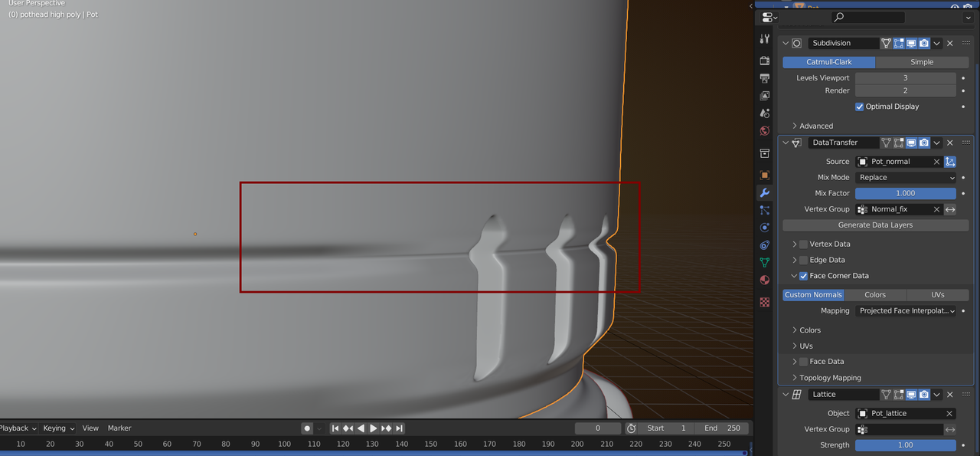The width and height of the screenshot is (980, 456).
Task: Open the World Properties tab
Action: pyautogui.click(x=764, y=131)
